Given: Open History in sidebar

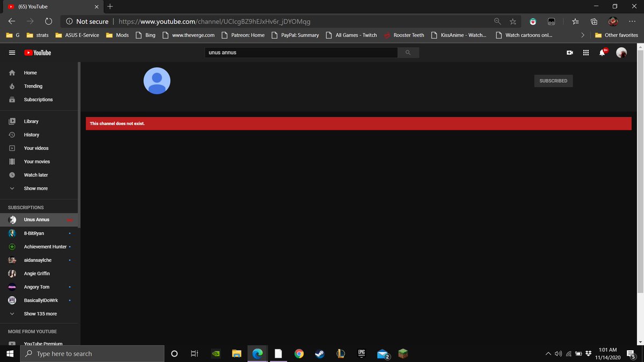Looking at the screenshot, I should tap(39, 135).
